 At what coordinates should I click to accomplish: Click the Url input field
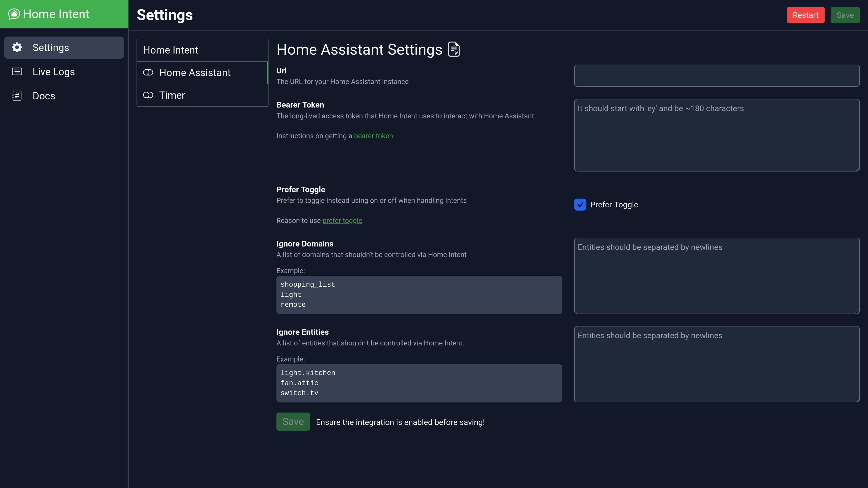click(x=716, y=75)
